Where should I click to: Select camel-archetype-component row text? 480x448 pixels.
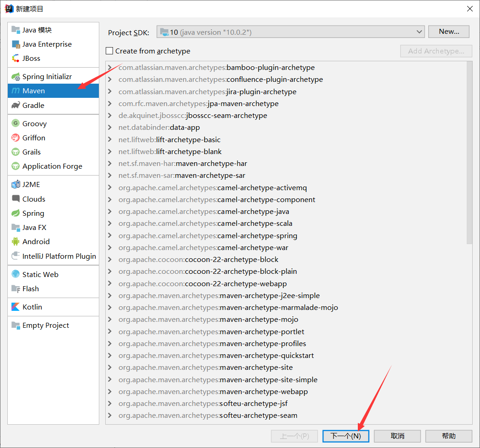(217, 199)
